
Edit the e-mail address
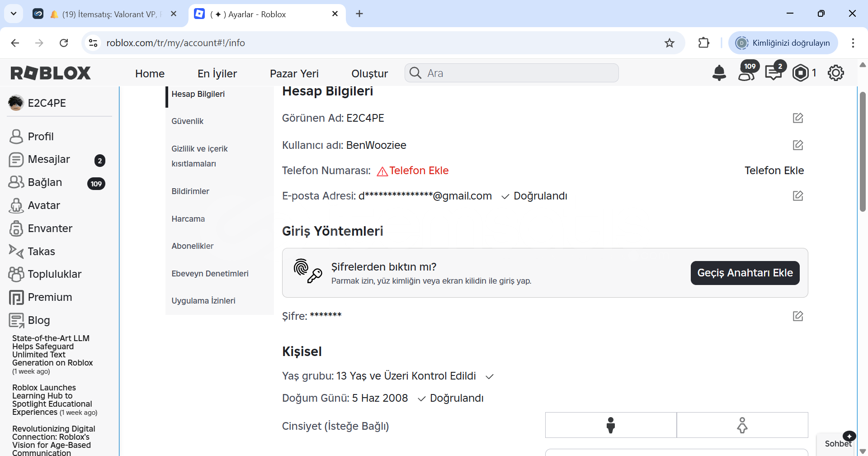[x=798, y=196]
